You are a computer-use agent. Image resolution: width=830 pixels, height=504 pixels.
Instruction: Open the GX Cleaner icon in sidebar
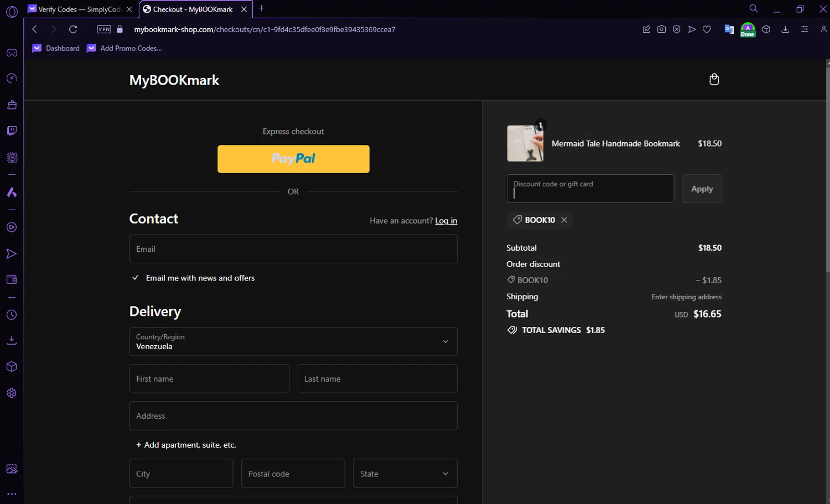pos(12,105)
